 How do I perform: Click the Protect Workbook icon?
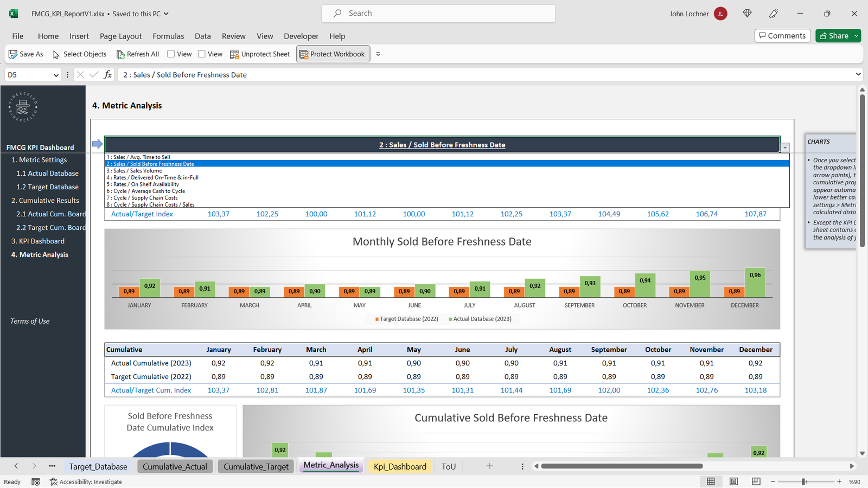(x=304, y=54)
